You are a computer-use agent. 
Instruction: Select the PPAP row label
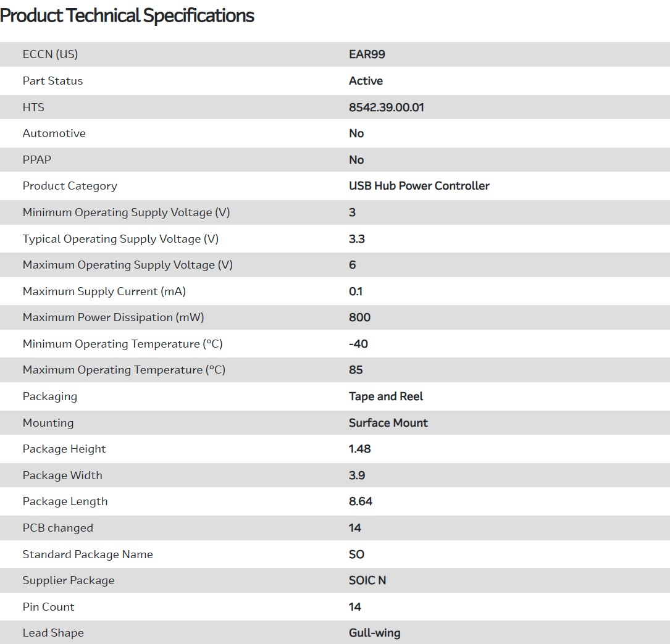[36, 160]
